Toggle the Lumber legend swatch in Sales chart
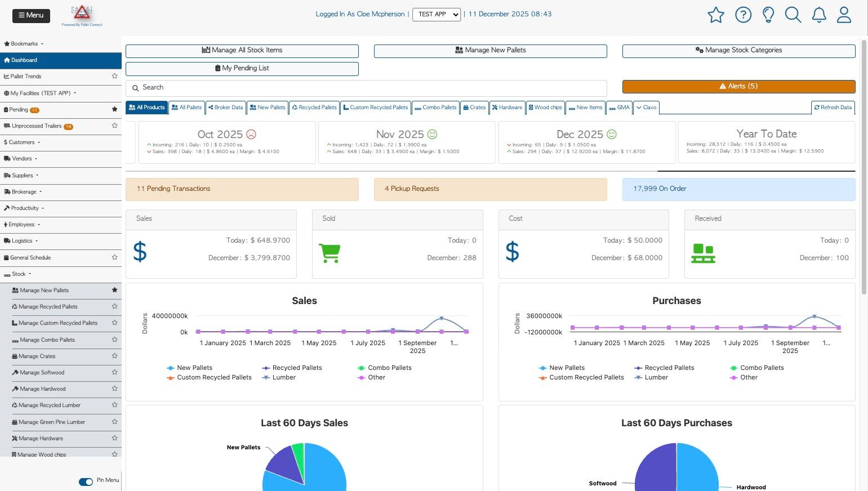The width and height of the screenshot is (868, 491). pos(266,378)
